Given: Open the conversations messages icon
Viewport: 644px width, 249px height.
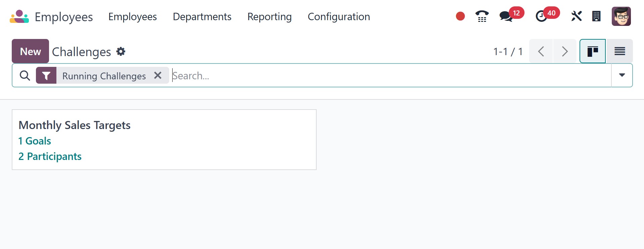Looking at the screenshot, I should 506,16.
